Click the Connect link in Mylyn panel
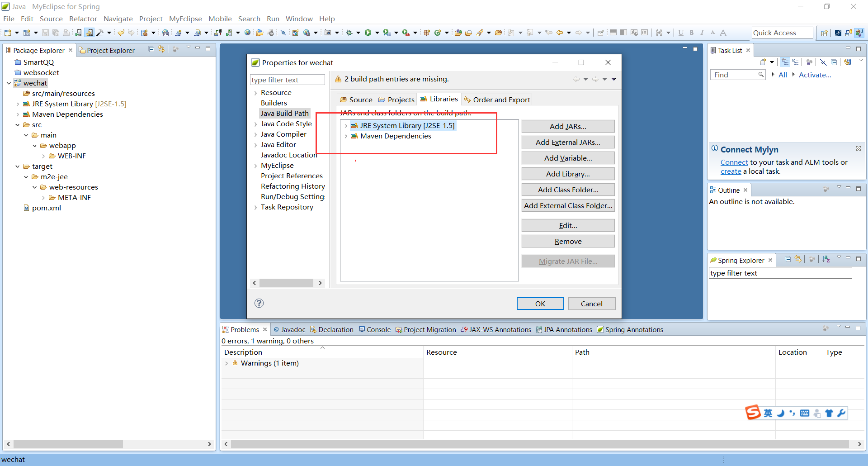This screenshot has width=868, height=466. [734, 162]
